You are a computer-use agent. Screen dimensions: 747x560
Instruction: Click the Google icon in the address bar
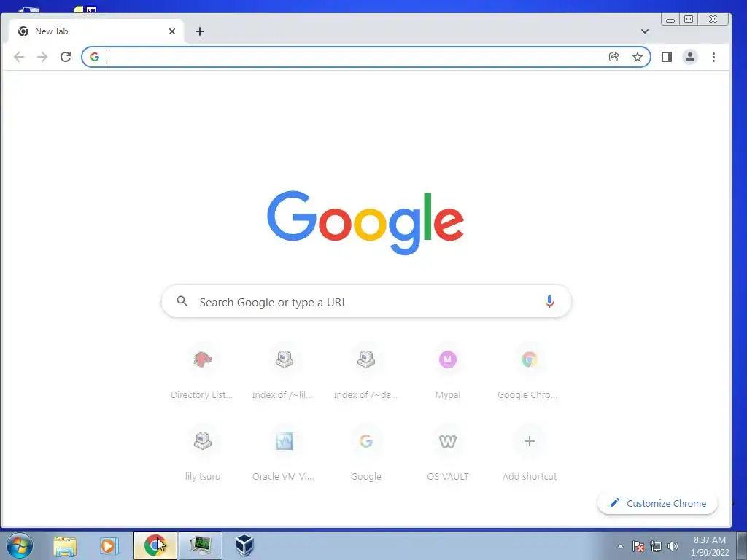coord(94,57)
